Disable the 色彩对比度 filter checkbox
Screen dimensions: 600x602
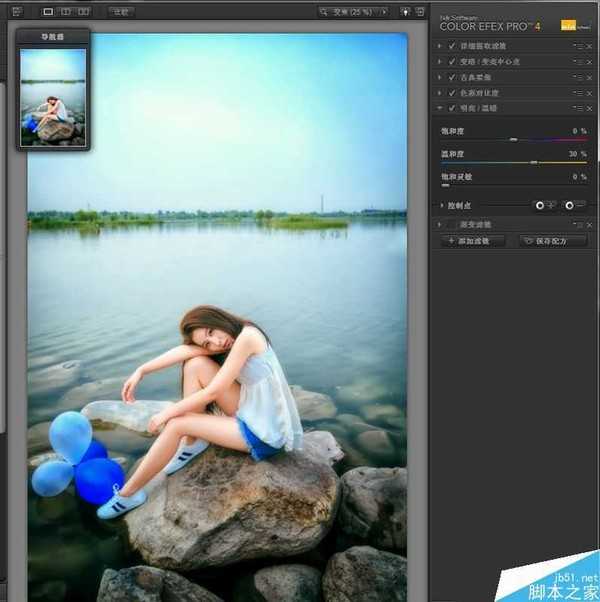pyautogui.click(x=452, y=92)
